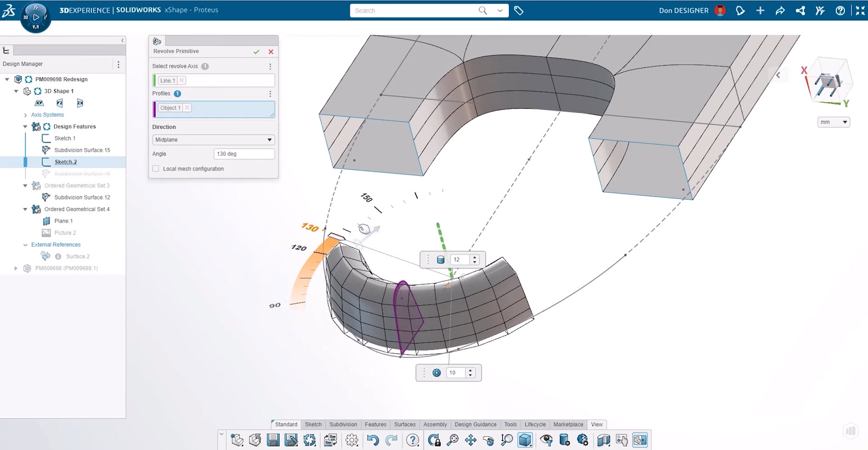
Task: Open the Surfaces tab
Action: (404, 425)
